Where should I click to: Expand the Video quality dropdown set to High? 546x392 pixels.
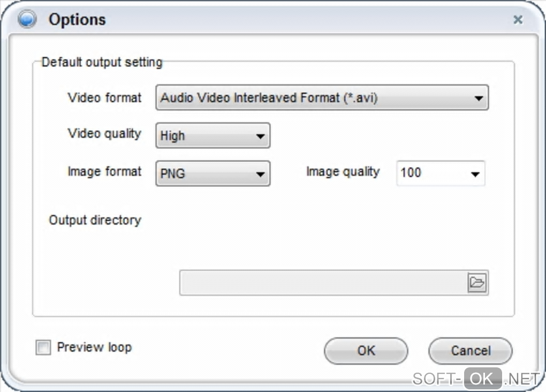[213, 136]
